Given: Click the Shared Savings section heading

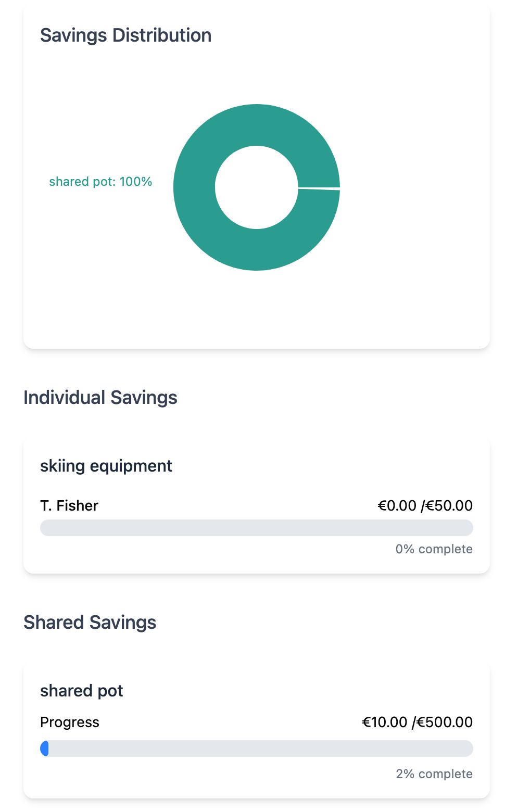Looking at the screenshot, I should [x=90, y=623].
